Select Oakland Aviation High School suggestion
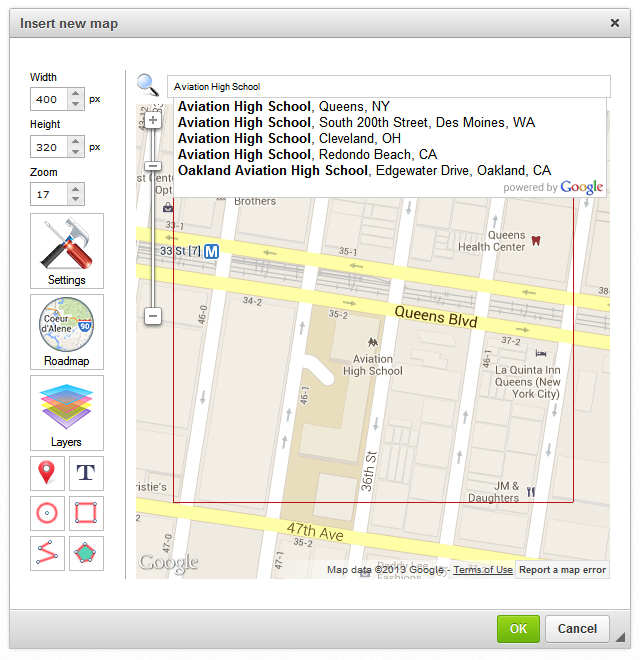Image resolution: width=640 pixels, height=660 pixels. (x=364, y=170)
